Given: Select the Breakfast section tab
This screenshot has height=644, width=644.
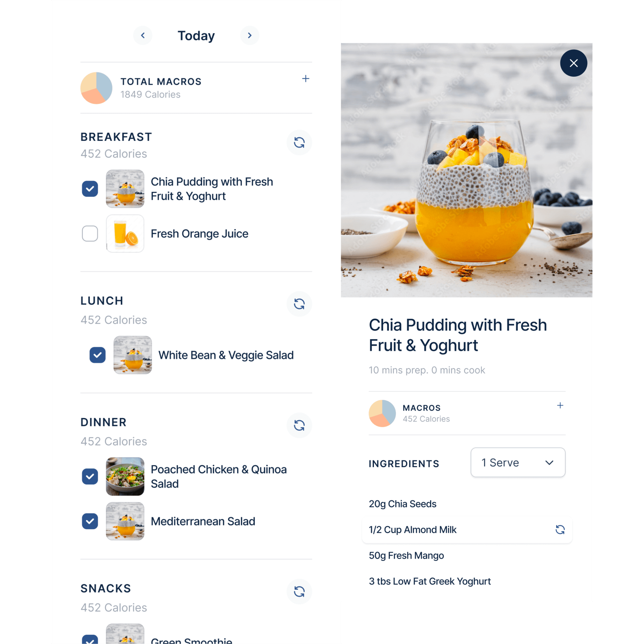Looking at the screenshot, I should tap(116, 137).
